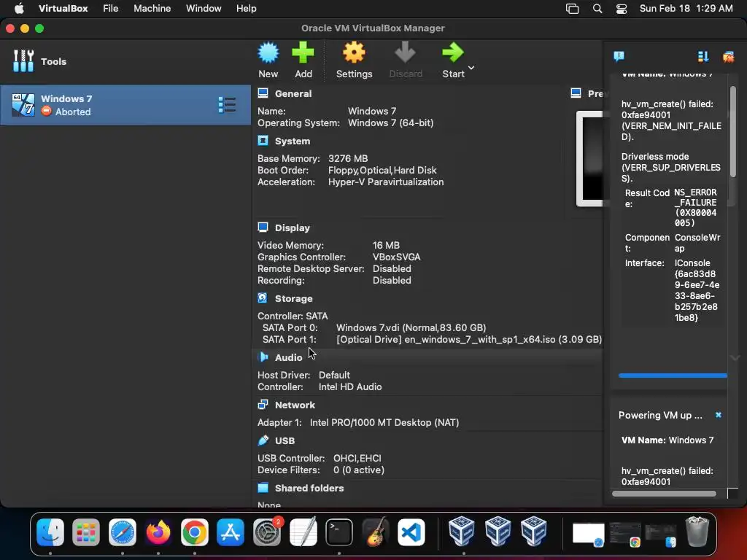Screen dimensions: 747x560
Task: Click the blue progress bar in notification
Action: pyautogui.click(x=673, y=376)
